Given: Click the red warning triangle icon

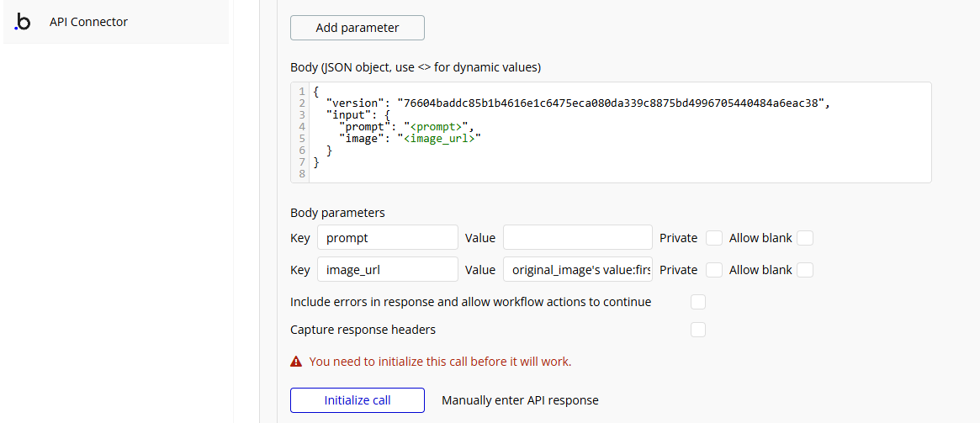Looking at the screenshot, I should 296,362.
